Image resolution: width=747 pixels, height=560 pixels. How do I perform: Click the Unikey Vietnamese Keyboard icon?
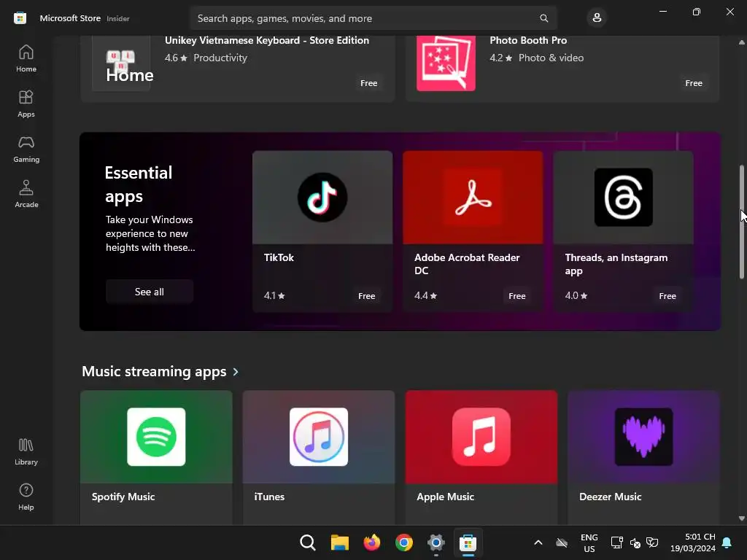pyautogui.click(x=121, y=63)
